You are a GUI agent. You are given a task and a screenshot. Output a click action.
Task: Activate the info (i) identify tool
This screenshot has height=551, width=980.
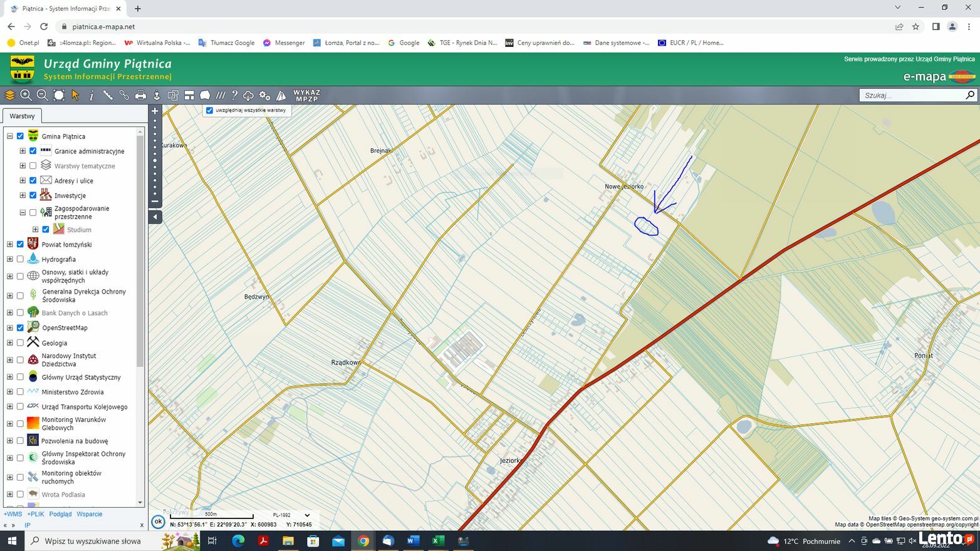tap(91, 95)
